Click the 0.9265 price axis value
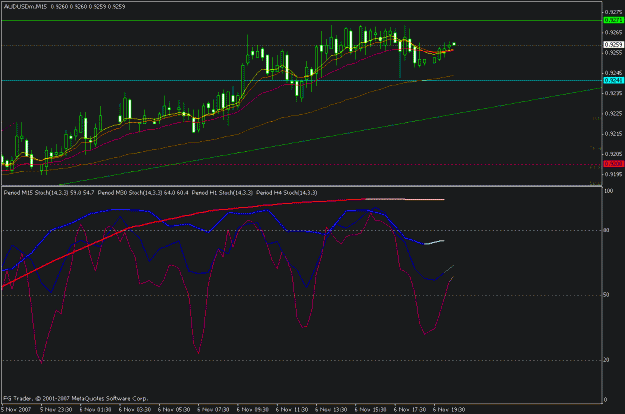 point(613,32)
